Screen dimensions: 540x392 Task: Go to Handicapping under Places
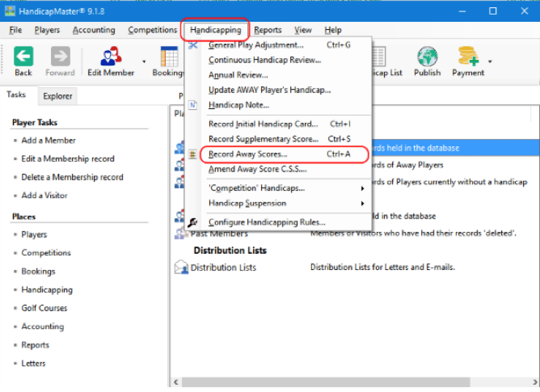(x=47, y=290)
